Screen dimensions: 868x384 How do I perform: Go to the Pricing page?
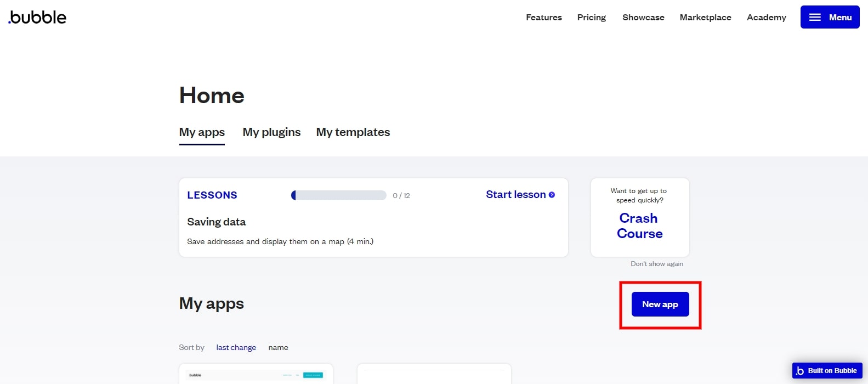pyautogui.click(x=591, y=18)
